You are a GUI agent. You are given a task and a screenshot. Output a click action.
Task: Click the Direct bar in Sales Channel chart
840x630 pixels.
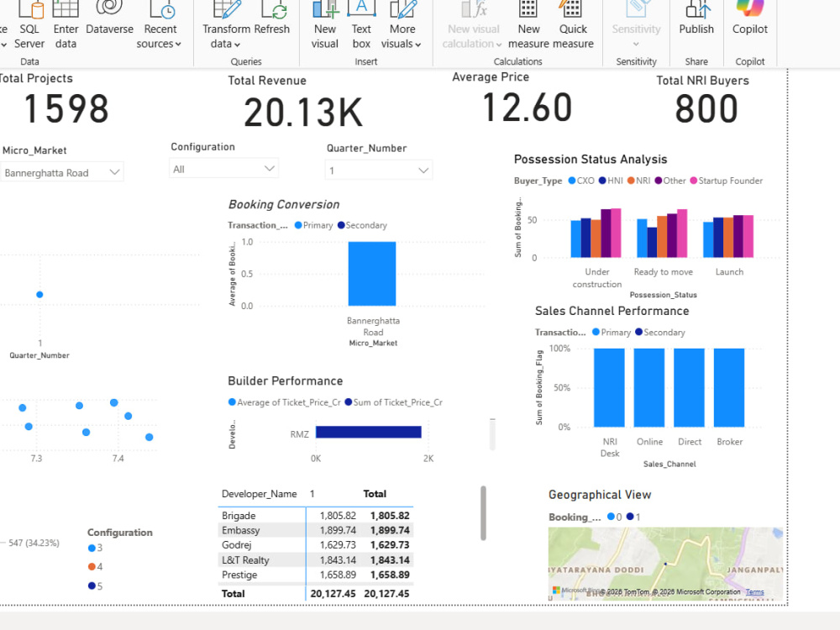[689, 388]
